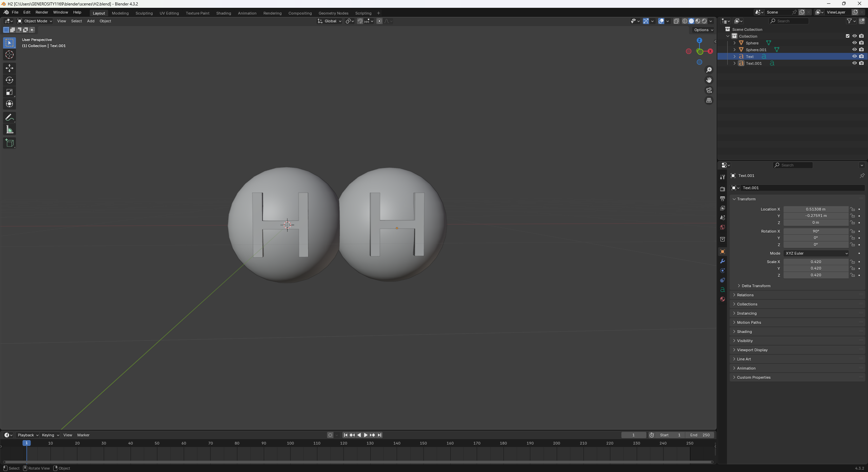Open the Modifiers properties tab
868x472 pixels.
click(x=723, y=261)
